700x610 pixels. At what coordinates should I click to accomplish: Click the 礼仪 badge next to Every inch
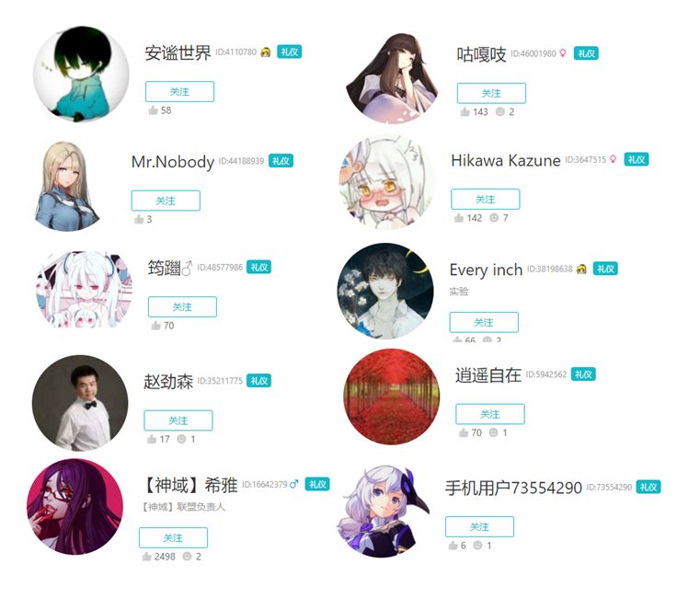[605, 269]
